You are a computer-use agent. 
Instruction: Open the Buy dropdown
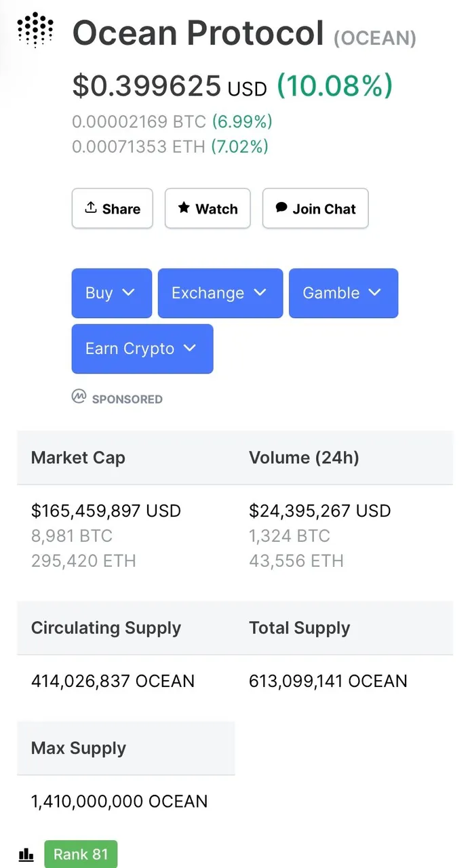112,293
